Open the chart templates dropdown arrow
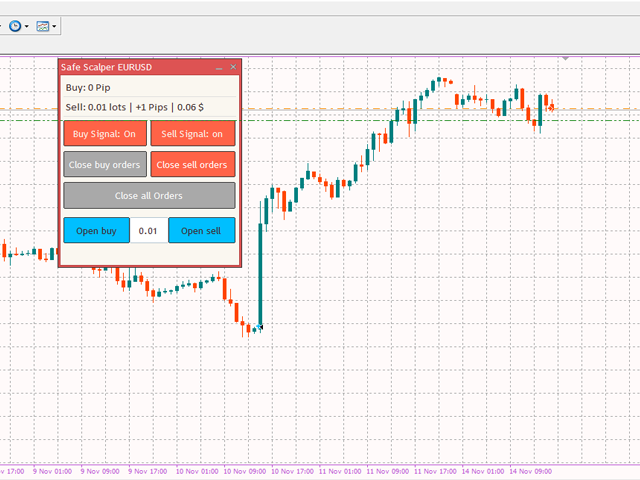Viewport: 640px width, 480px height. tap(55, 27)
